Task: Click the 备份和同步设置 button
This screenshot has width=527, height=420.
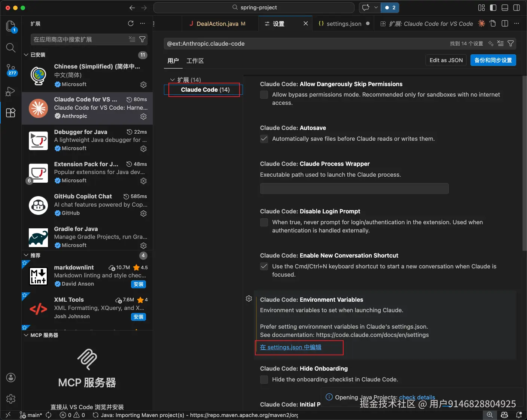Action: click(493, 60)
